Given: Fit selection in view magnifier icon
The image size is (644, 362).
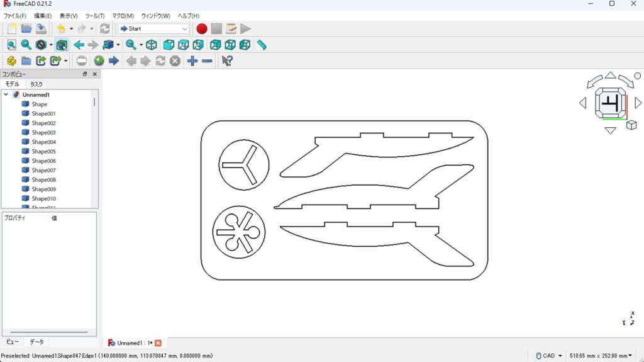Looking at the screenshot, I should pyautogui.click(x=26, y=45).
